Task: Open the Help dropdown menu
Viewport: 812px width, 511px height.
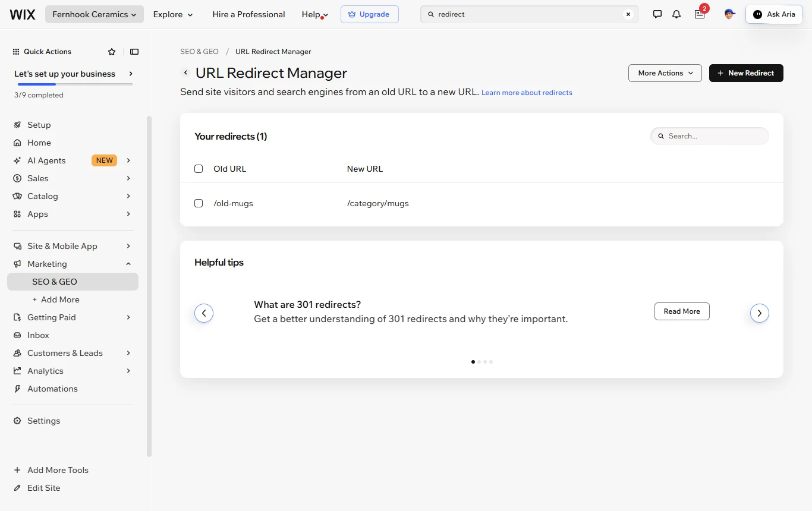Action: [315, 14]
